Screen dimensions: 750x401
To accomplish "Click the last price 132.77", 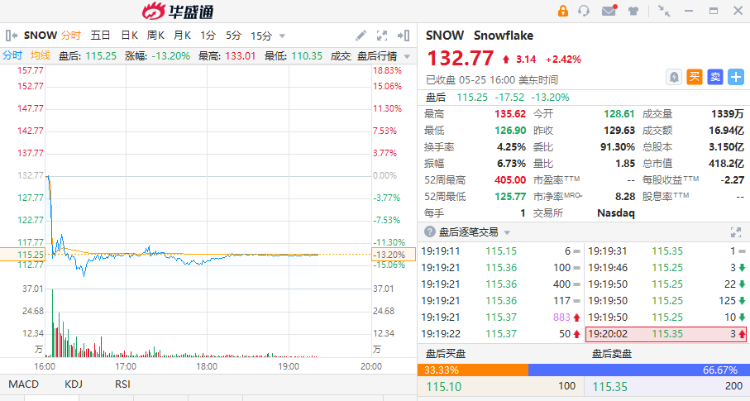I will (460, 58).
